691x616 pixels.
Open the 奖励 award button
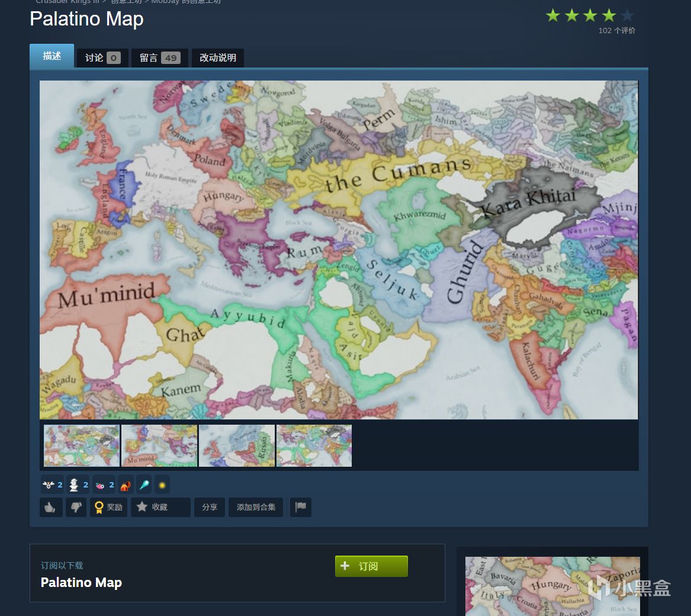pyautogui.click(x=108, y=507)
